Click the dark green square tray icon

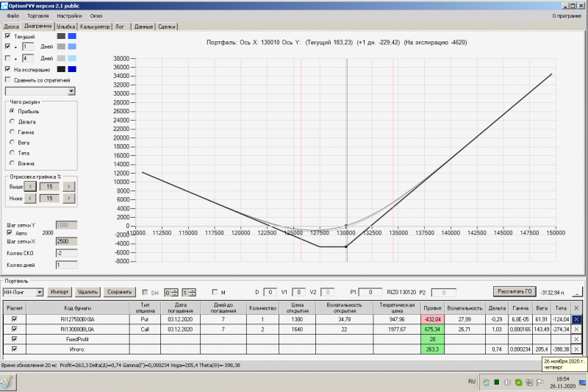pos(497,382)
